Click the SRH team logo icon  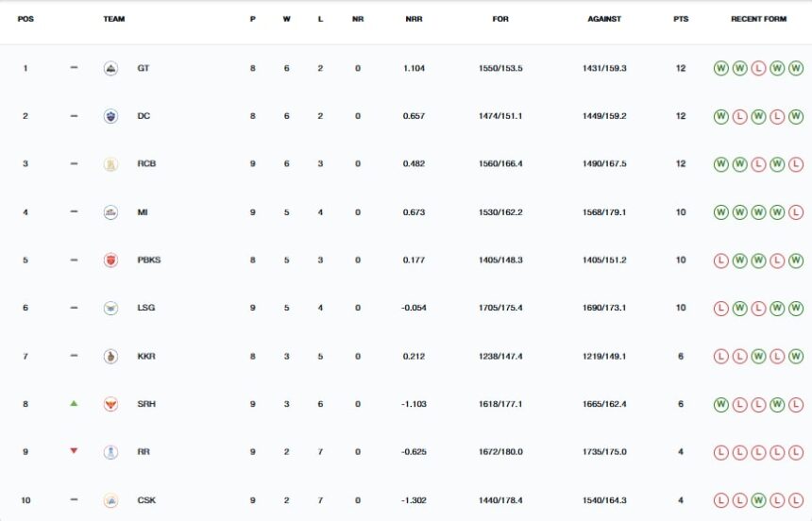pos(110,404)
